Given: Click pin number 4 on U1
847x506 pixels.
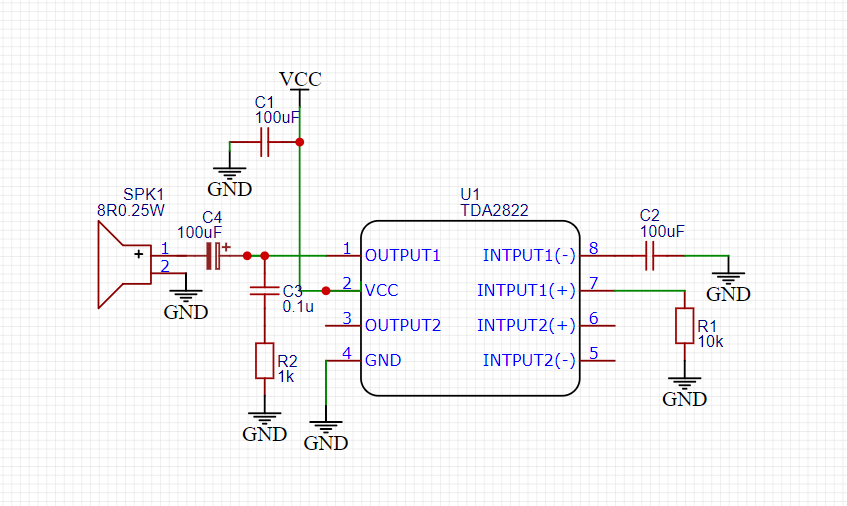Looking at the screenshot, I should coord(347,353).
